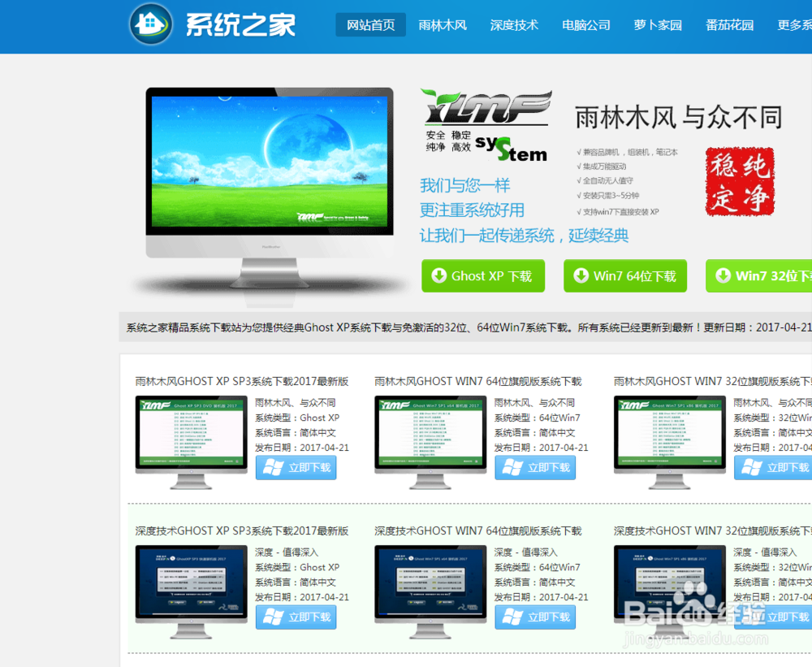Screen dimensions: 812x667
Task: Click 深度技术 Win7 64位 monitor thumbnail
Action: (x=430, y=591)
